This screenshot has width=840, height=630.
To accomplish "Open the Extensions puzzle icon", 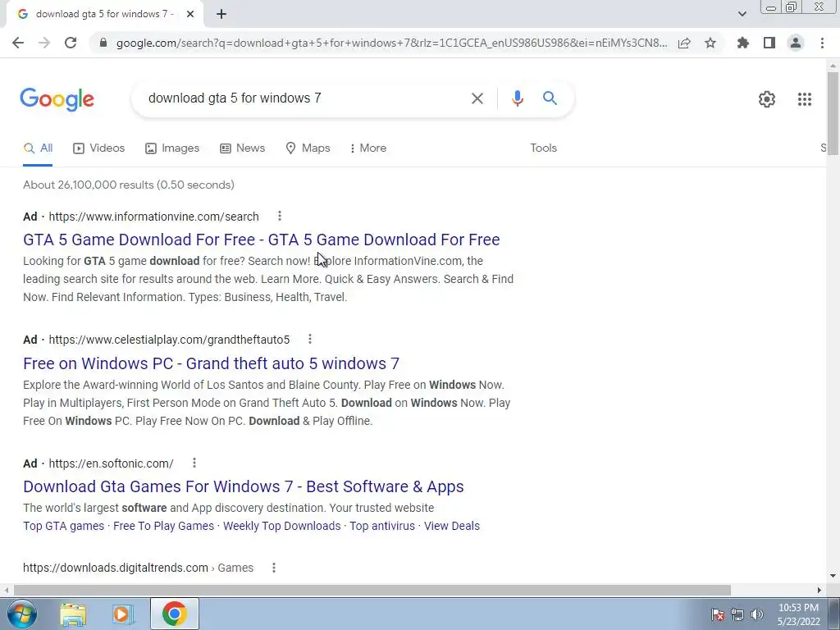I will click(x=742, y=43).
